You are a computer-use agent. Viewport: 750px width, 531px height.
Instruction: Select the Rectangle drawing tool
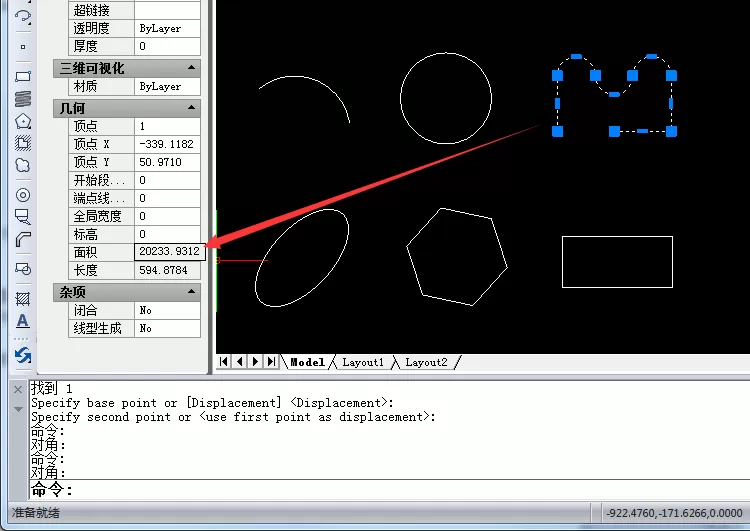click(x=23, y=77)
